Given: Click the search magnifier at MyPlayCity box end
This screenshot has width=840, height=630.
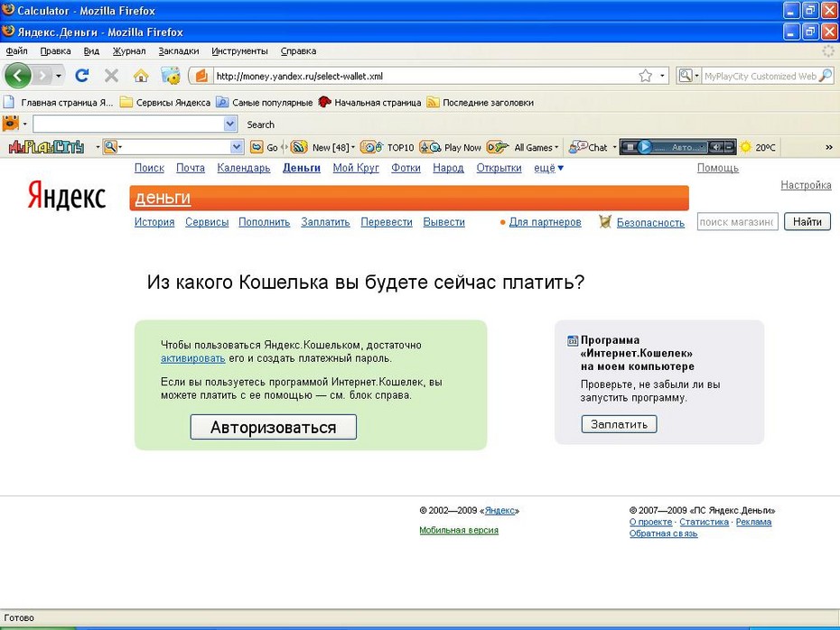Looking at the screenshot, I should 826,76.
